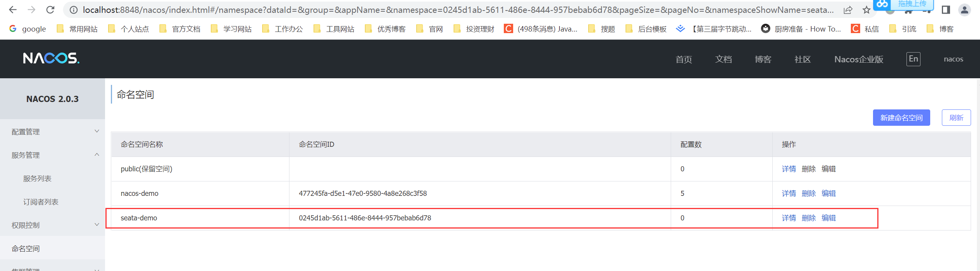Delete the seata-demo namespace
This screenshot has width=980, height=271.
(808, 218)
